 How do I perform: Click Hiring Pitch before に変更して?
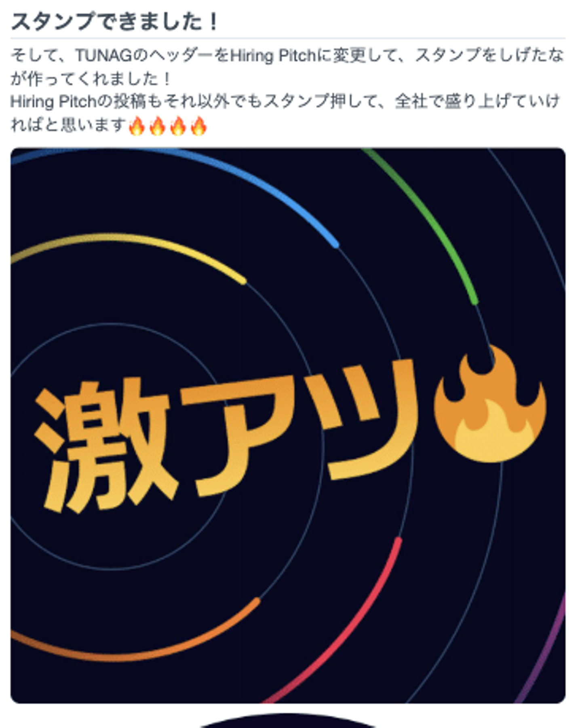273,56
